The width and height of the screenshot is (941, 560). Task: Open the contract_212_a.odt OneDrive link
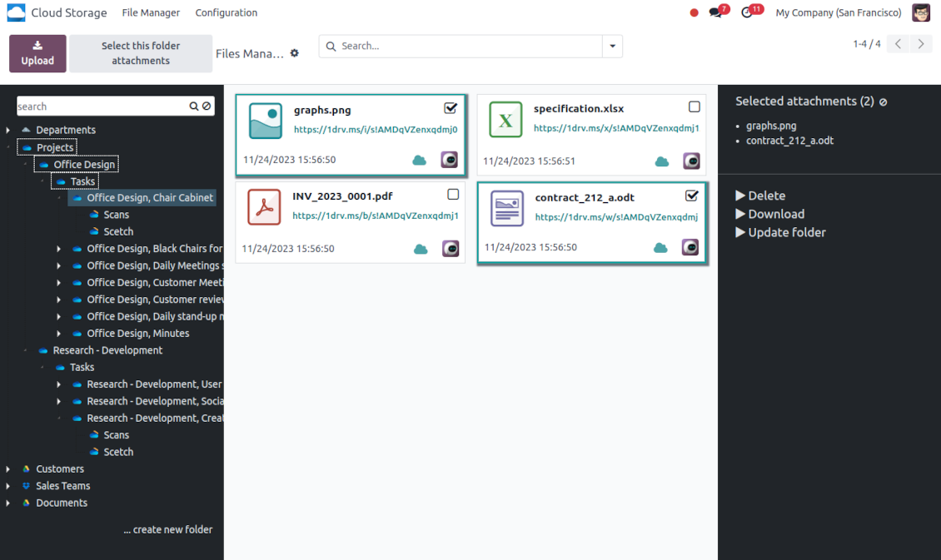pyautogui.click(x=616, y=217)
